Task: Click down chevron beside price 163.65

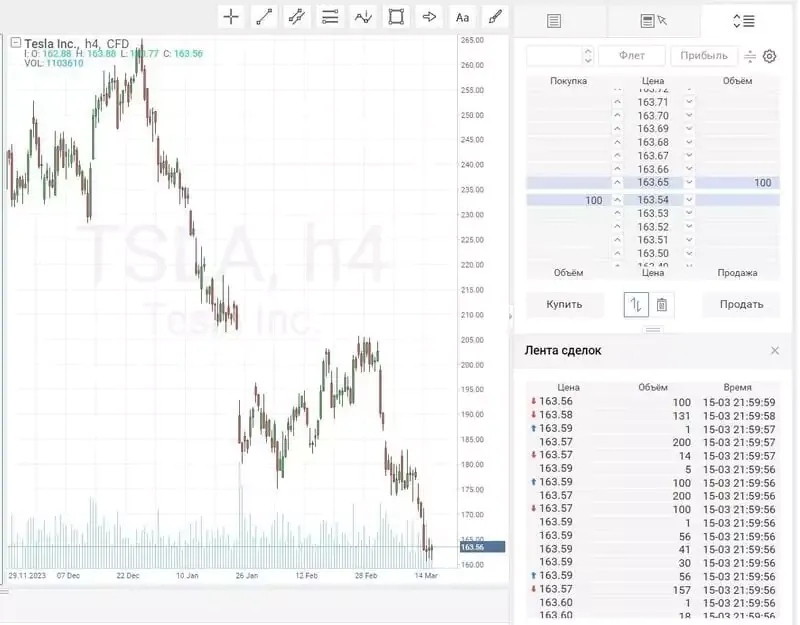Action: 689,182
